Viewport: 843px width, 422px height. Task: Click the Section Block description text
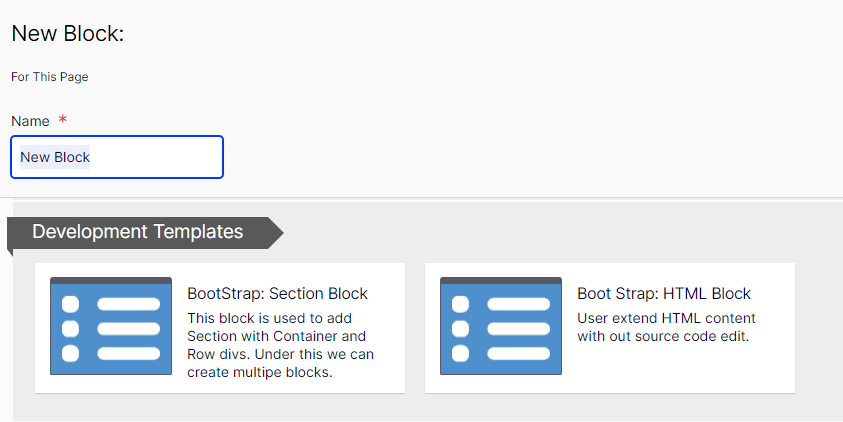[x=280, y=345]
